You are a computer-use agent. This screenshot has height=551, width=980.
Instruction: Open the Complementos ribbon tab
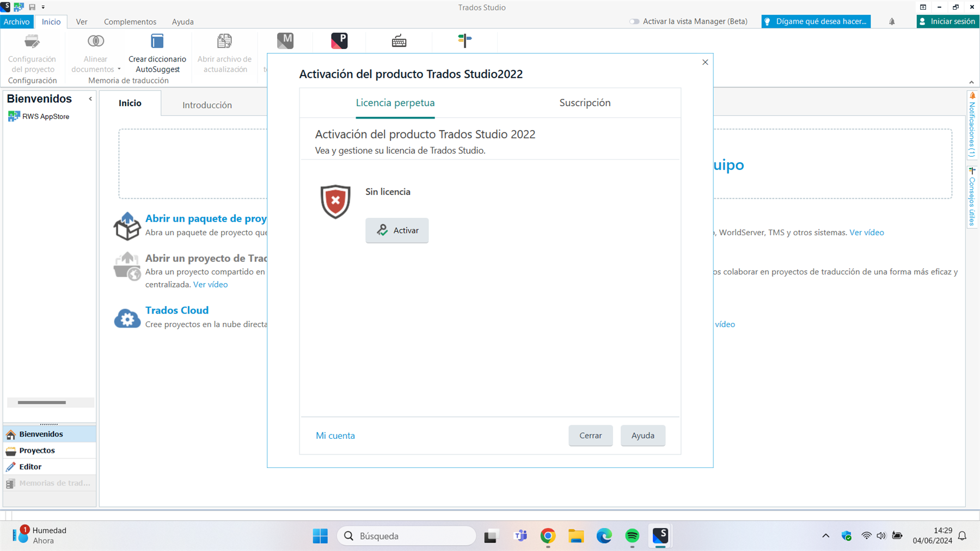click(130, 22)
